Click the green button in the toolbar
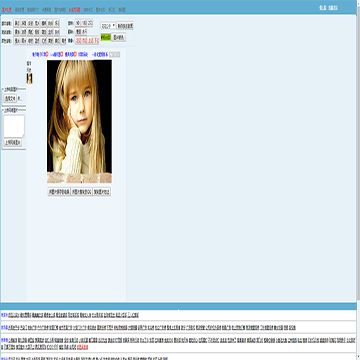This screenshot has height=360, width=360. [106, 37]
